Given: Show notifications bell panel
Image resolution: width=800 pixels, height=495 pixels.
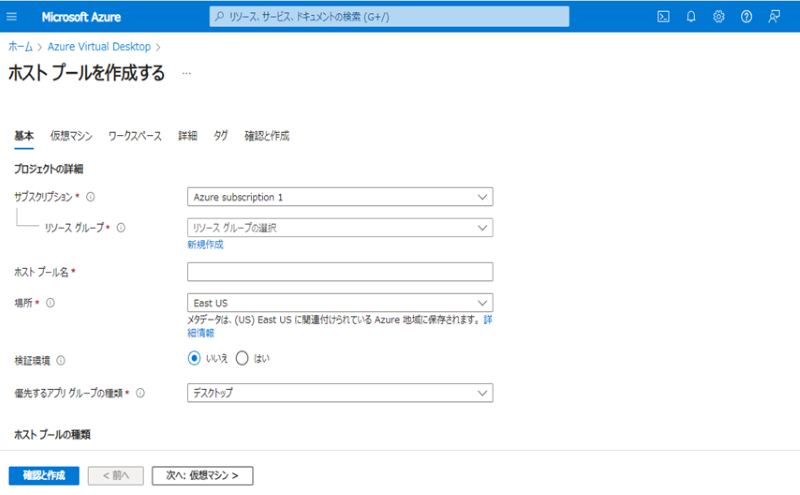Looking at the screenshot, I should click(691, 17).
